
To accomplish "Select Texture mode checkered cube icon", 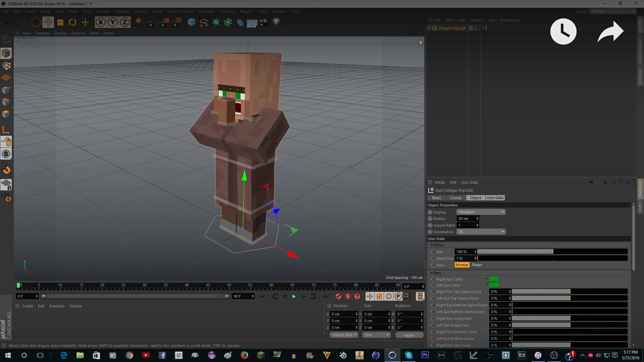I will [x=6, y=66].
